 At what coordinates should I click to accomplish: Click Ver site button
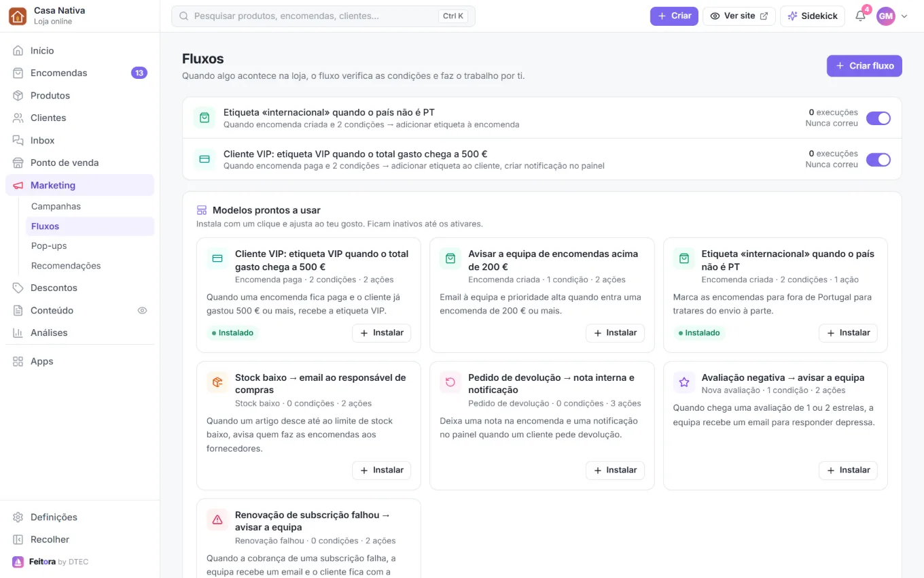(x=739, y=16)
